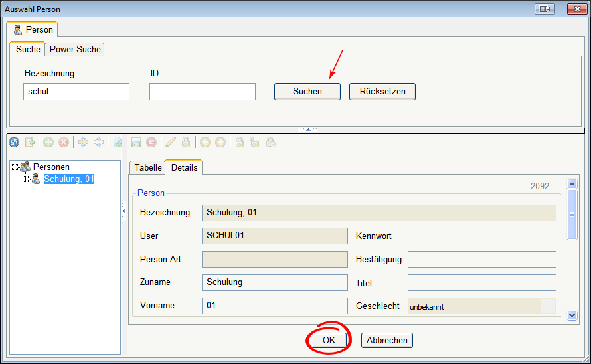Screen dimensions: 591x364
Task: Switch to the Tabelle tab
Action: coord(147,168)
